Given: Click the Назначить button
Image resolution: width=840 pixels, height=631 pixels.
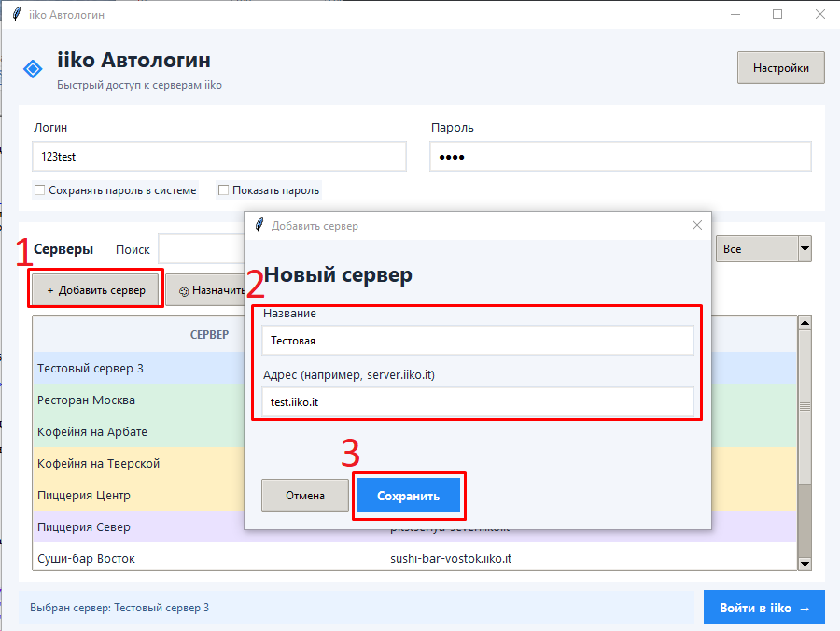Looking at the screenshot, I should [x=205, y=289].
